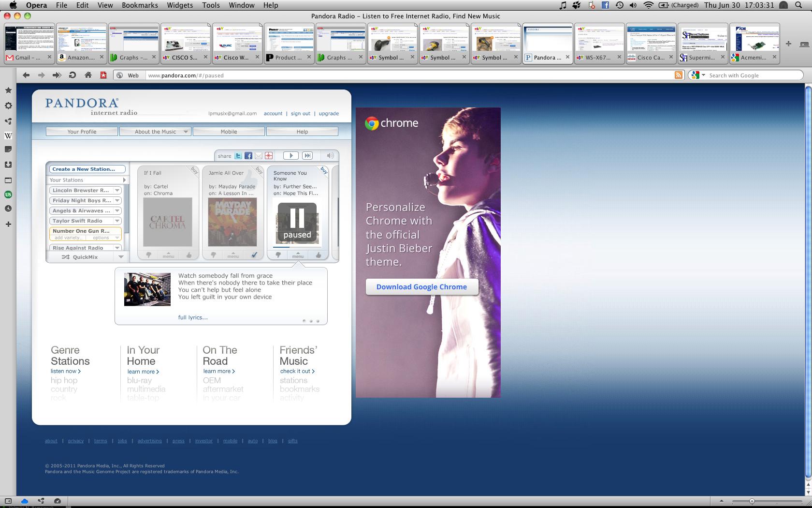Thumbs down Someone You Know
This screenshot has height=508, width=812.
[x=278, y=255]
